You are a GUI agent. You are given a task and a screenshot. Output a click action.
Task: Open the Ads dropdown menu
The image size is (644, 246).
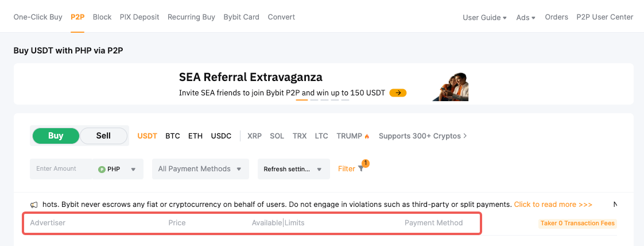coord(525,17)
